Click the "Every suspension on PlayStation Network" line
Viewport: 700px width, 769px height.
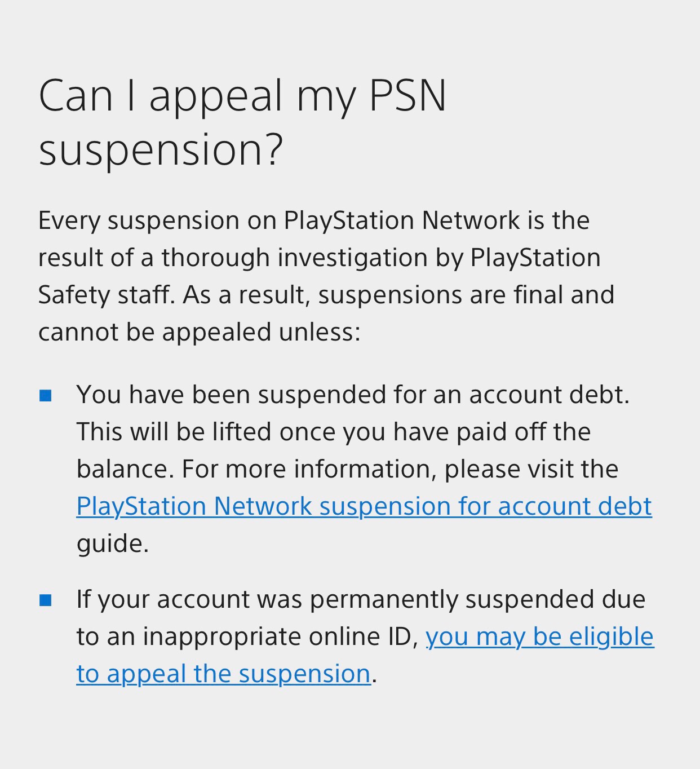pyautogui.click(x=314, y=220)
